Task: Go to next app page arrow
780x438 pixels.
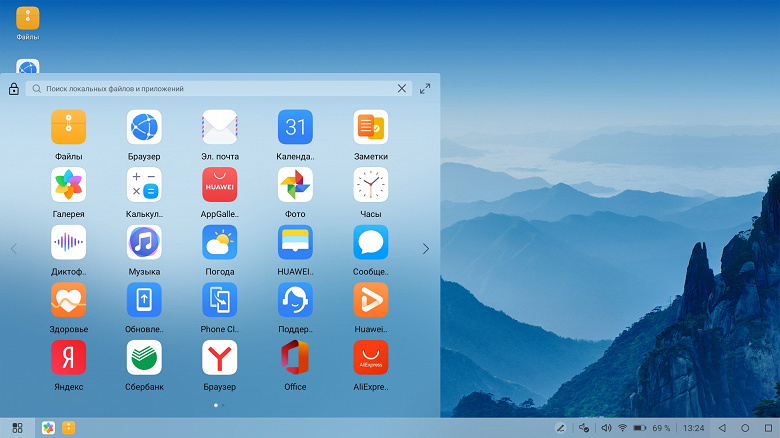Action: click(426, 248)
